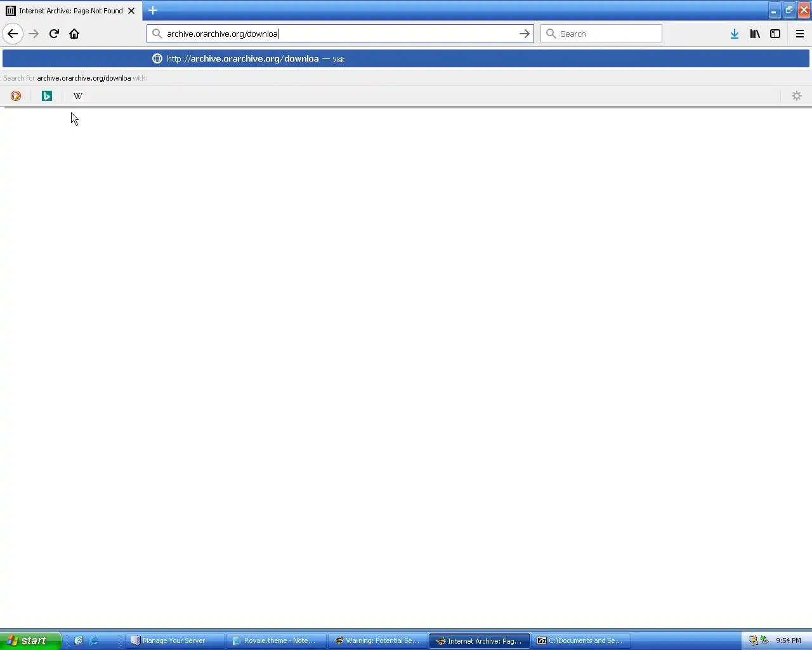Open the browser home page
The width and height of the screenshot is (812, 650).
pyautogui.click(x=74, y=34)
